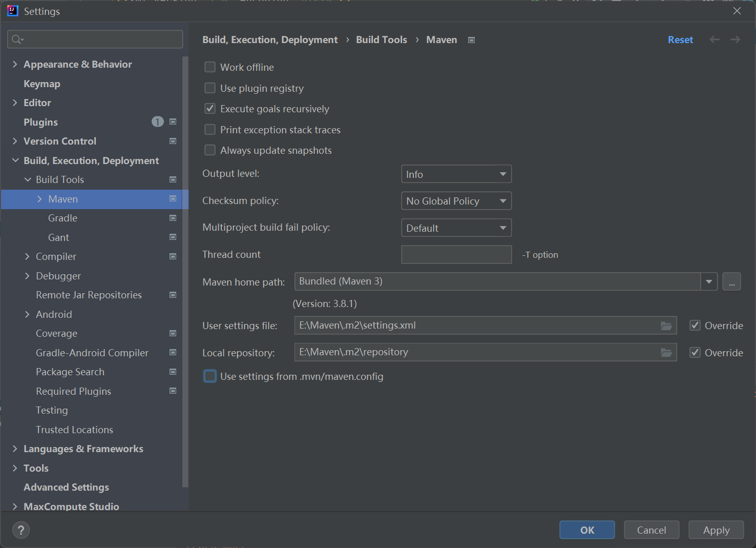Click the User settings file path field
The width and height of the screenshot is (756, 548).
click(x=486, y=326)
